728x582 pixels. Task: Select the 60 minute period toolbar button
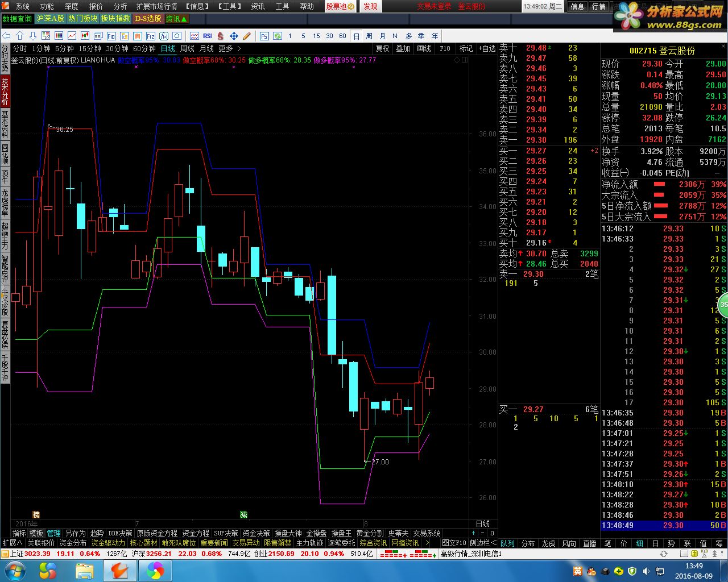click(x=342, y=36)
